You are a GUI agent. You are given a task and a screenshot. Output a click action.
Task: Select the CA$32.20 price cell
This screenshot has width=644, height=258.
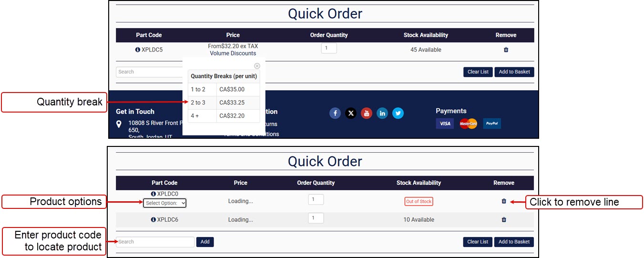coord(238,116)
